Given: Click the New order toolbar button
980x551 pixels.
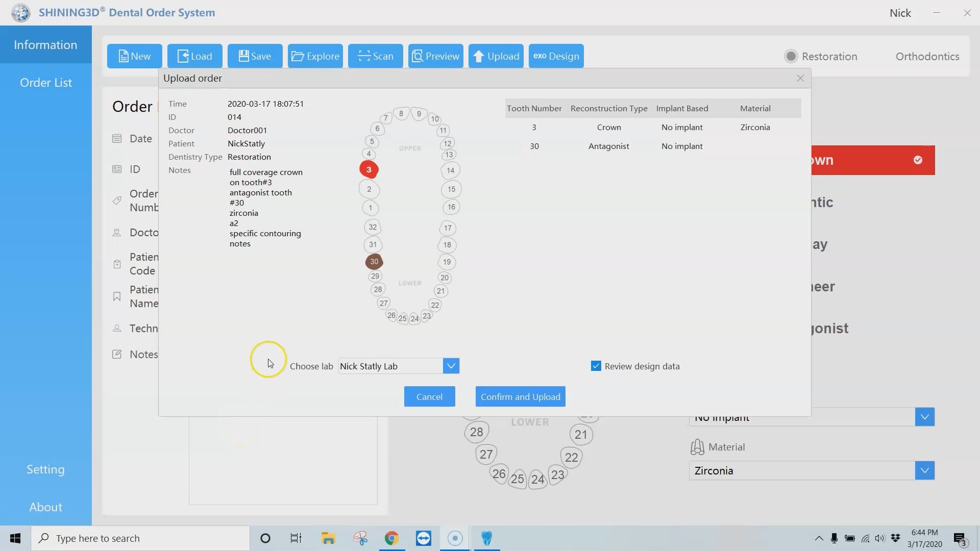Looking at the screenshot, I should tap(134, 56).
